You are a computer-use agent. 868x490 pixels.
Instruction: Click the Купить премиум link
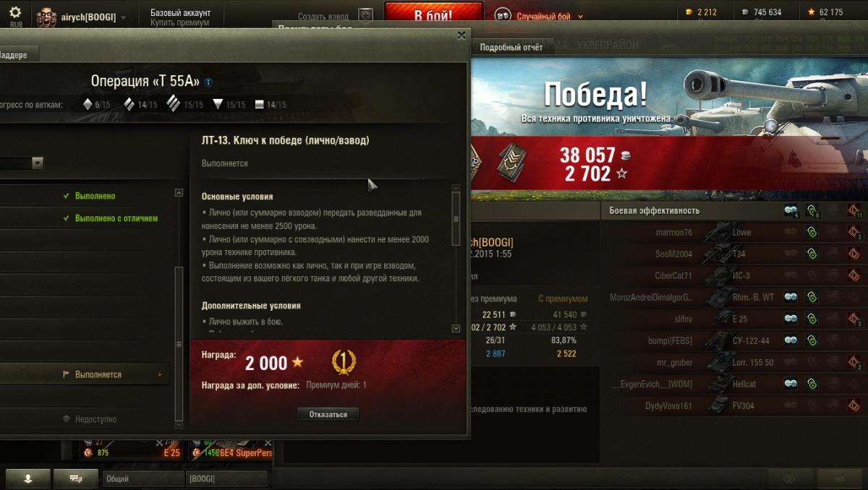[x=180, y=22]
